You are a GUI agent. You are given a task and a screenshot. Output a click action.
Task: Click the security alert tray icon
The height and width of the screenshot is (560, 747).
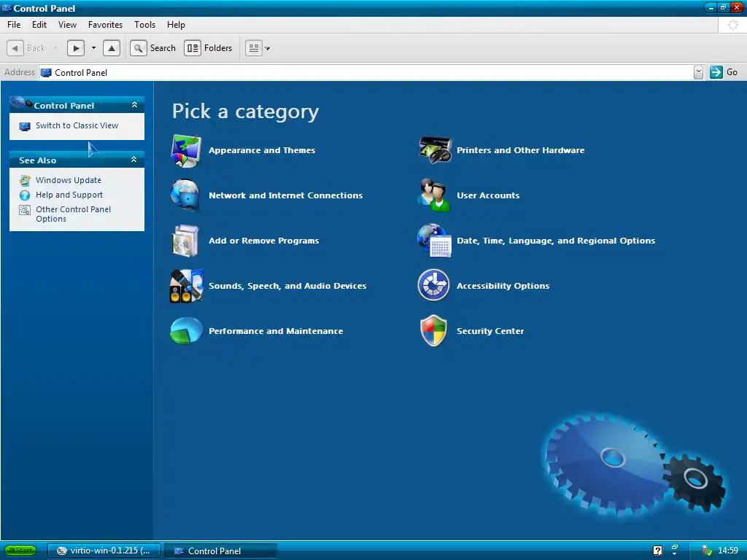(707, 551)
